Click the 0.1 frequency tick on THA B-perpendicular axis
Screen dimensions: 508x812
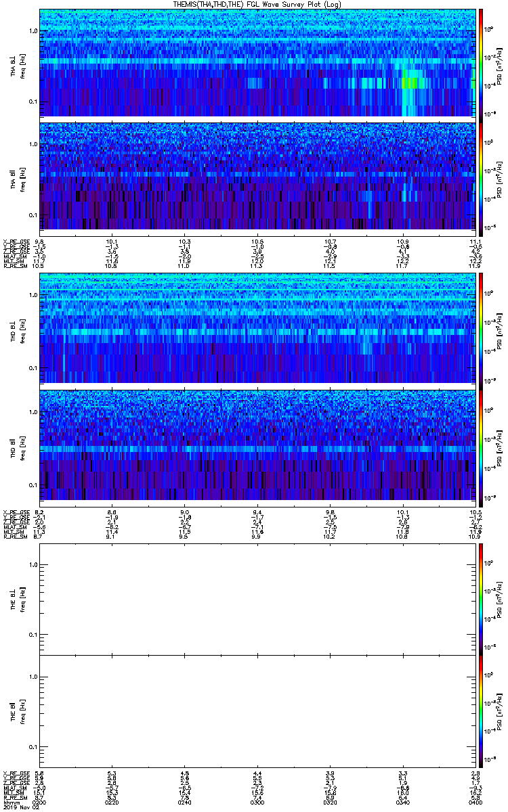tap(32, 101)
